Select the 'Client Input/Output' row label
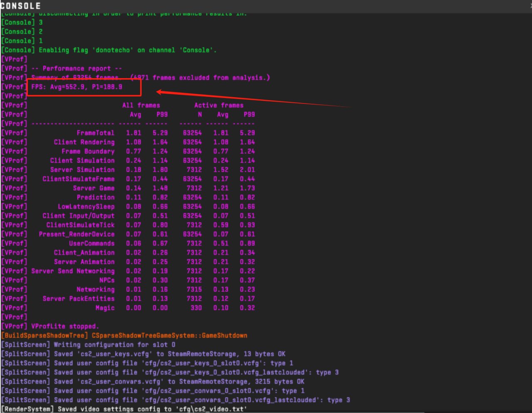Image resolution: width=532 pixels, height=413 pixels. click(x=79, y=216)
